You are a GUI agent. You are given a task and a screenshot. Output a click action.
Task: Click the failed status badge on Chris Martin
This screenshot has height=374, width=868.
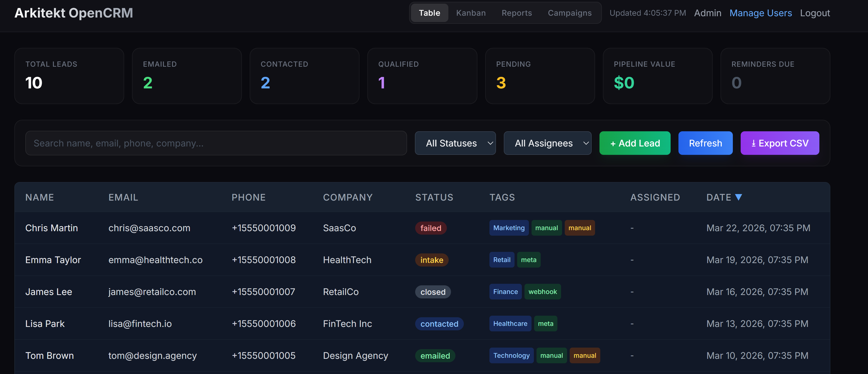(x=431, y=228)
